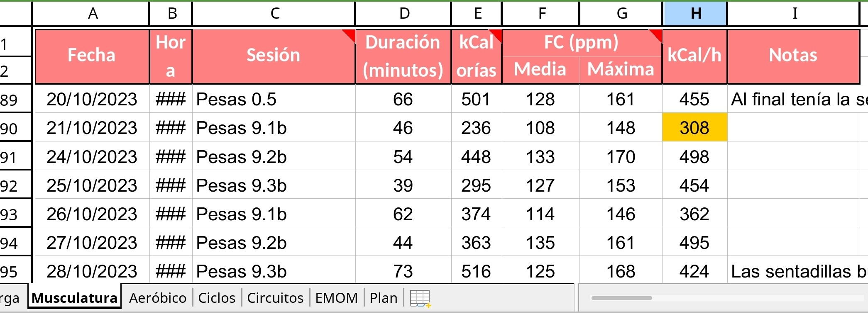Viewport: 868px width, 314px height.
Task: Add a new sheet with the insert-sheet icon
Action: 420,298
